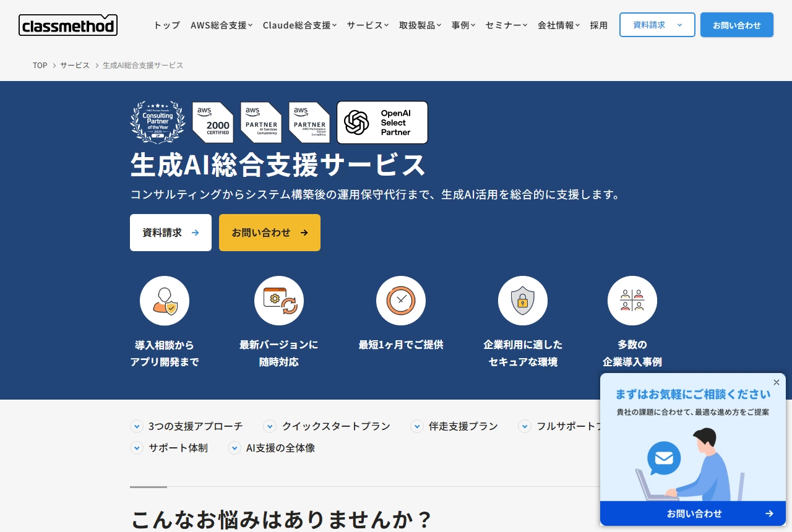Click the 最短1ヶ月でご提供 clock icon
The image size is (792, 532).
[x=401, y=301]
